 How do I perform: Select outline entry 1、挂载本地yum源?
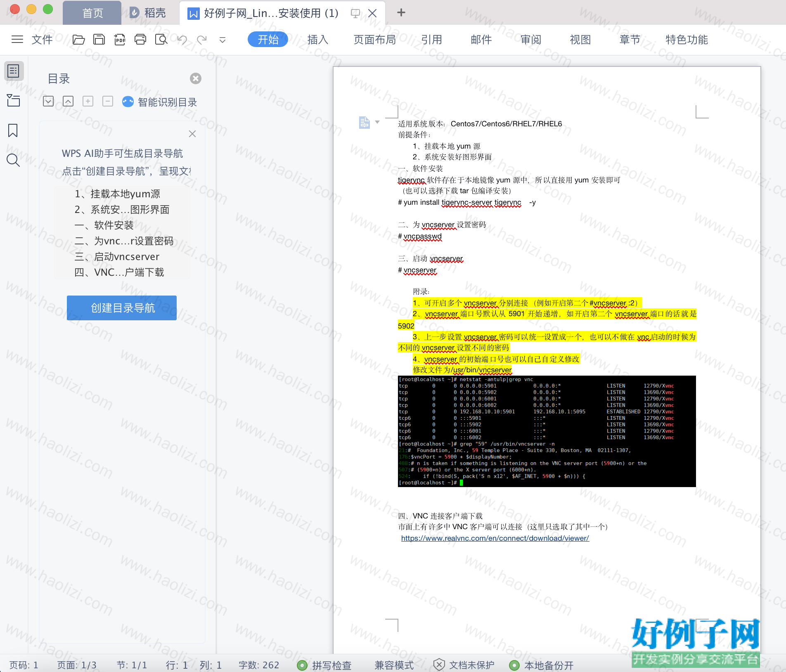[x=118, y=194]
